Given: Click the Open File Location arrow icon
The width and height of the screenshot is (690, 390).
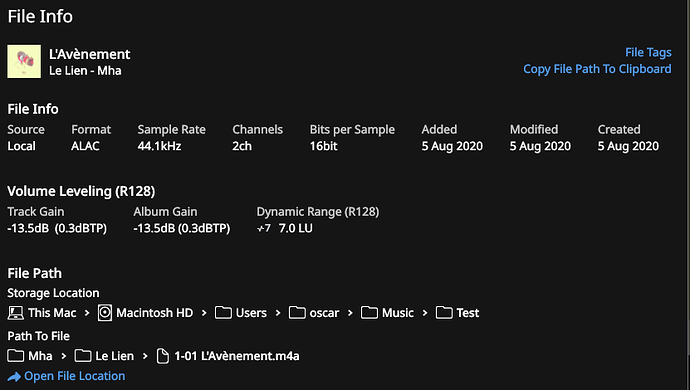Looking at the screenshot, I should point(14,377).
